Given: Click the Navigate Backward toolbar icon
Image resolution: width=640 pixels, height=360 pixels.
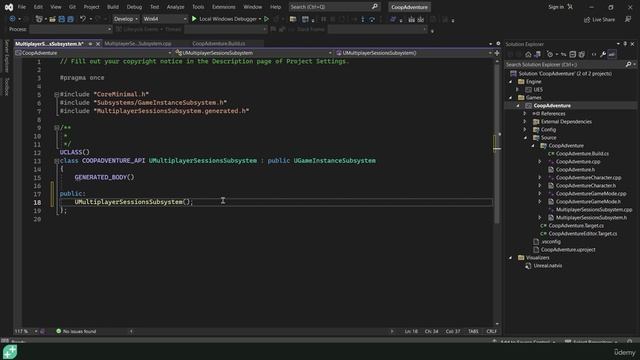Looking at the screenshot, I should click(12, 19).
